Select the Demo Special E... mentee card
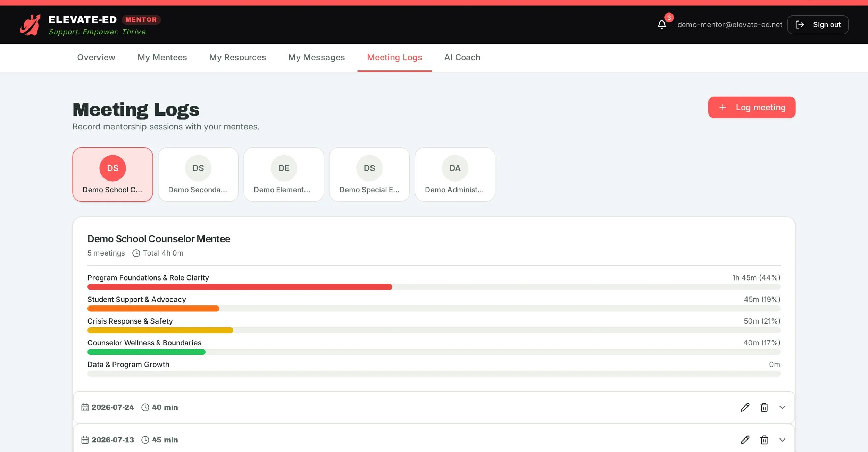868x452 pixels. coord(369,174)
